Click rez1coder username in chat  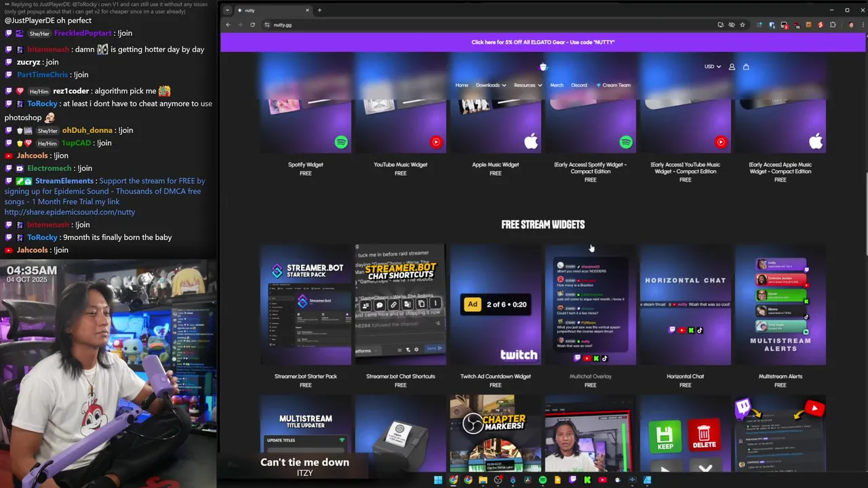pos(71,91)
